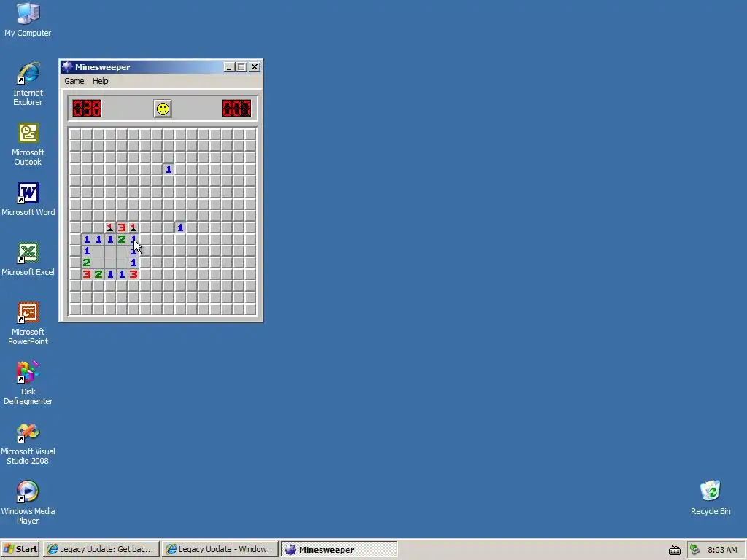Open the Game menu in Minesweeper
747x560 pixels.
[74, 81]
